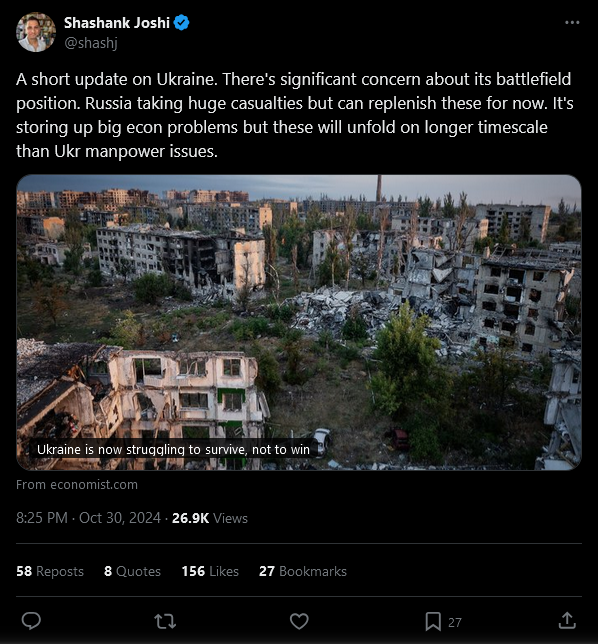
Task: Open the Shashank Joshi display name
Action: 117,23
